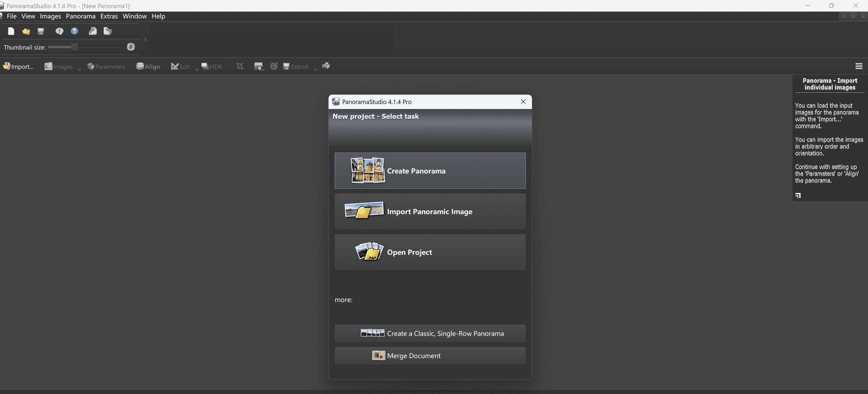
Task: Click the Align toolbar button
Action: tap(148, 66)
